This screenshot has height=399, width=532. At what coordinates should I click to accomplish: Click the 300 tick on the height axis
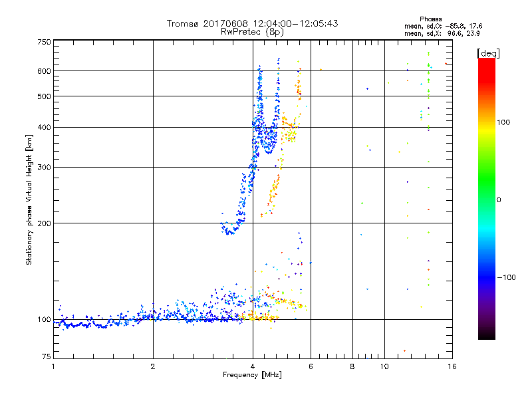tap(44, 167)
